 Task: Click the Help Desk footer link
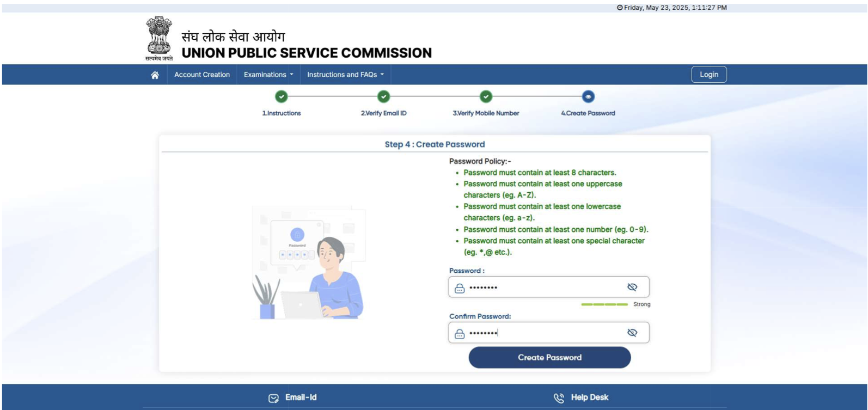coord(589,397)
